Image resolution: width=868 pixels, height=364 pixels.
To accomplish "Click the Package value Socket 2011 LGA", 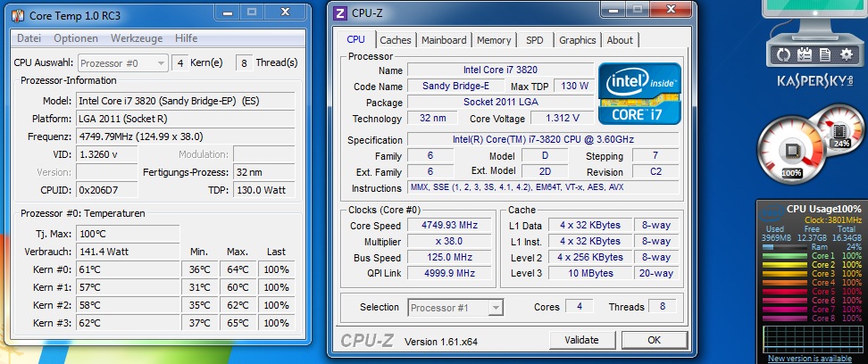I will 500,102.
